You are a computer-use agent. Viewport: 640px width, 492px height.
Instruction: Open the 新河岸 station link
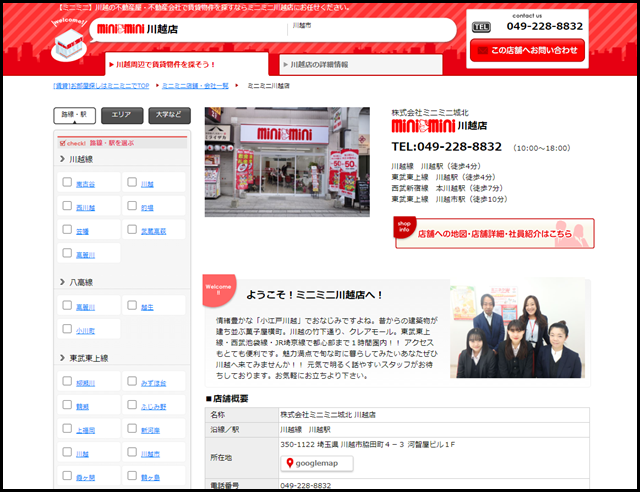pyautogui.click(x=151, y=430)
